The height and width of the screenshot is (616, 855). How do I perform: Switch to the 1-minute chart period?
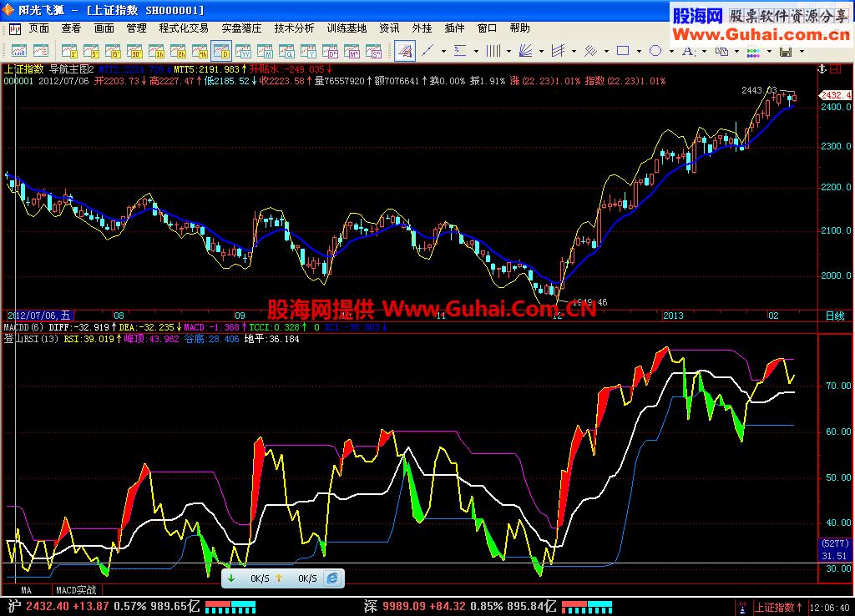(69, 51)
